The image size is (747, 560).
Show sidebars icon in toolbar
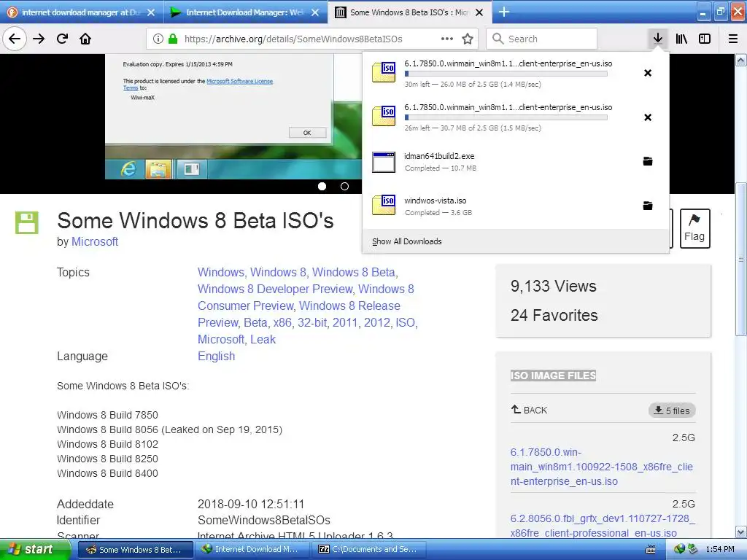click(705, 39)
